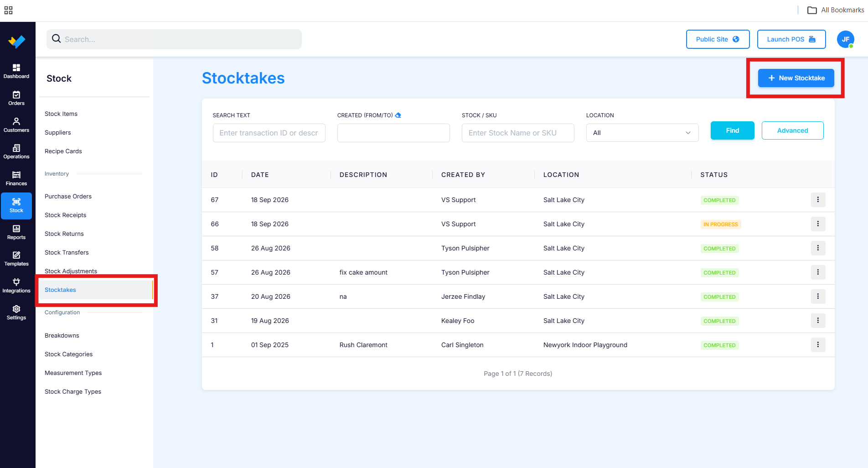Select the Stock sidebar icon
The image size is (868, 468).
16,206
